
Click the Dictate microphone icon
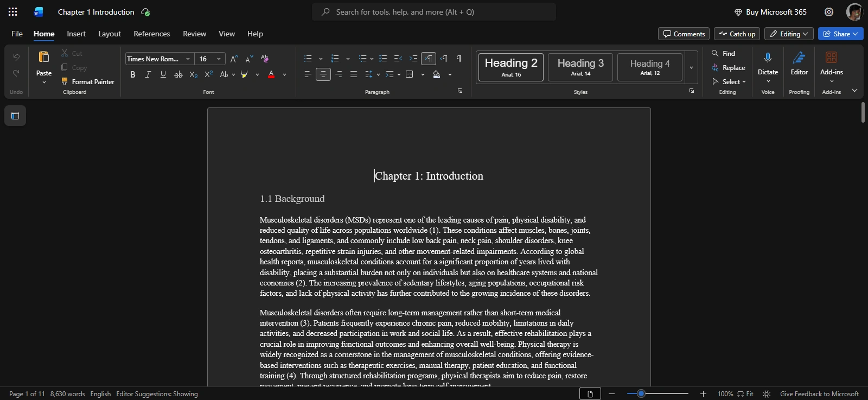(x=768, y=58)
